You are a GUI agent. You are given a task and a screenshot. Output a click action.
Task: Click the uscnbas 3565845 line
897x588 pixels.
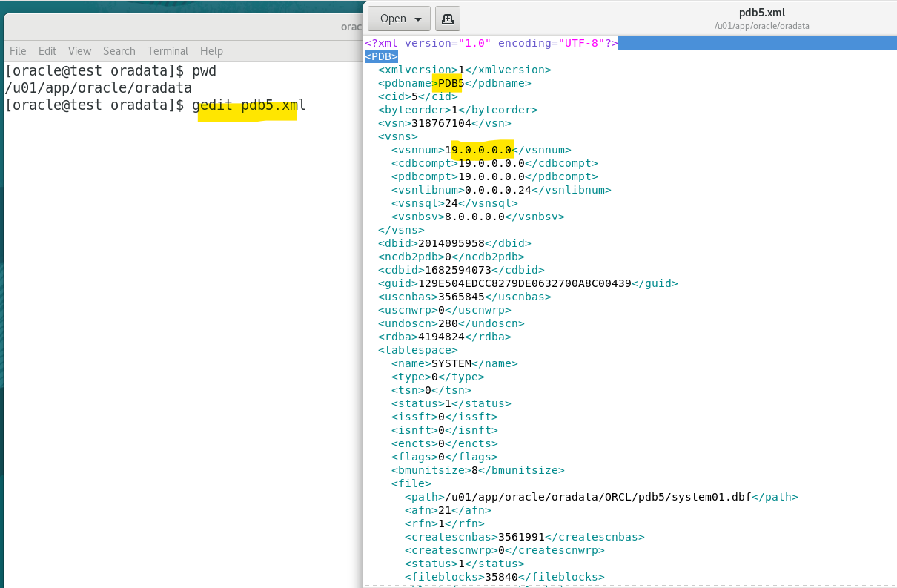[465, 297]
